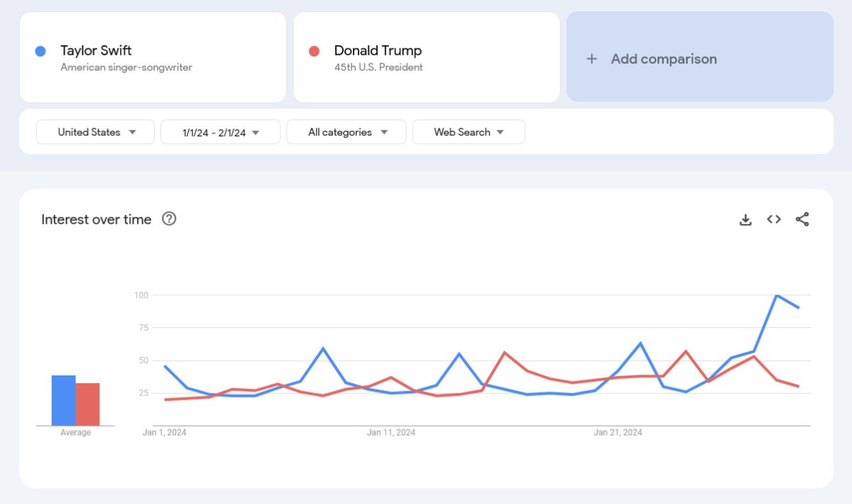This screenshot has height=504, width=852.
Task: Expand the All categories dropdown
Action: (x=346, y=131)
